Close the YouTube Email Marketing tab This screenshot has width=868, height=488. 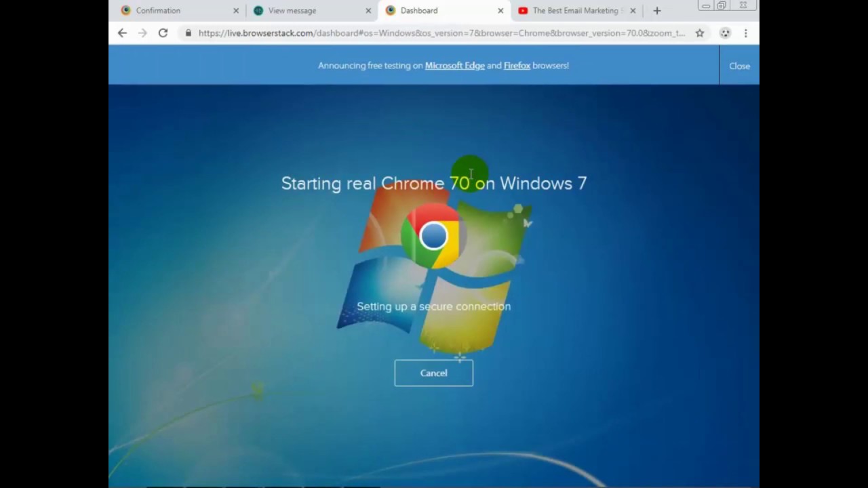pyautogui.click(x=633, y=11)
